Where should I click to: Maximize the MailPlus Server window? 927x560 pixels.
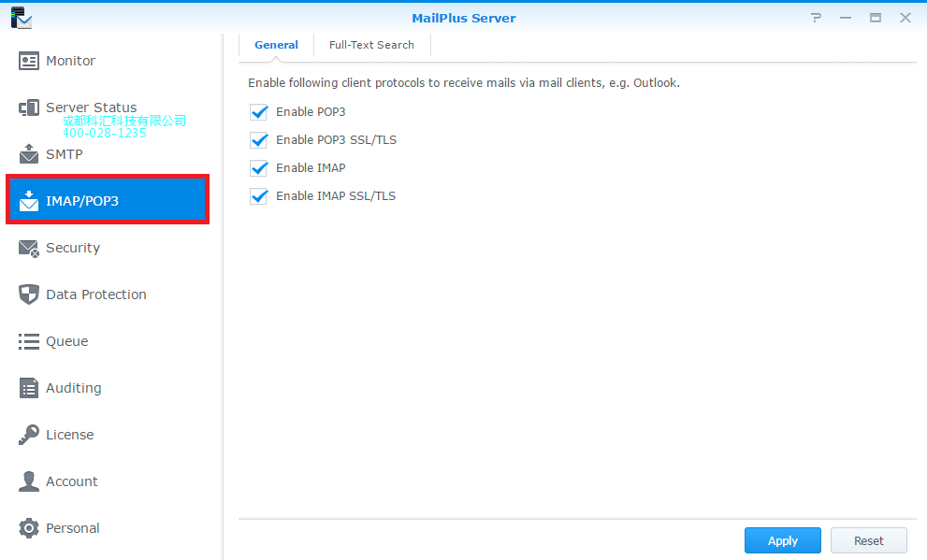875,18
